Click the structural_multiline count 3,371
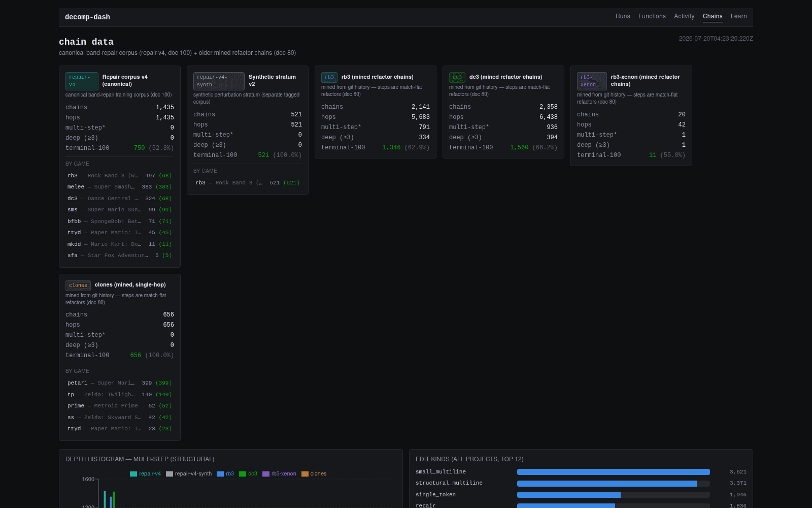The height and width of the screenshot is (508, 812). coord(738,483)
